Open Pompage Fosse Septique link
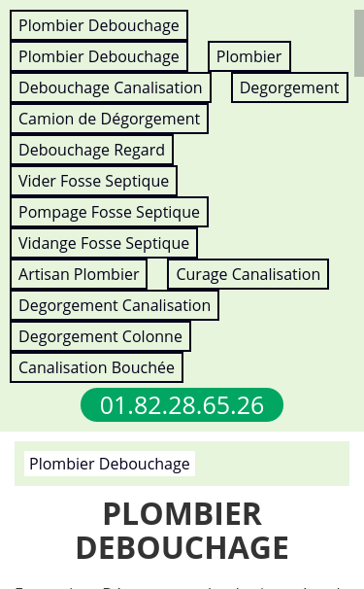 coord(109,213)
